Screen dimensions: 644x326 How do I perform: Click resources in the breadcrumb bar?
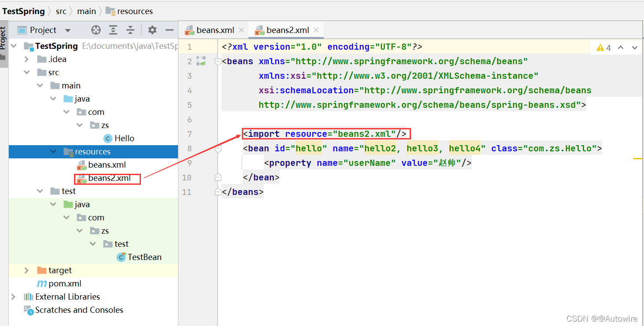(x=130, y=11)
